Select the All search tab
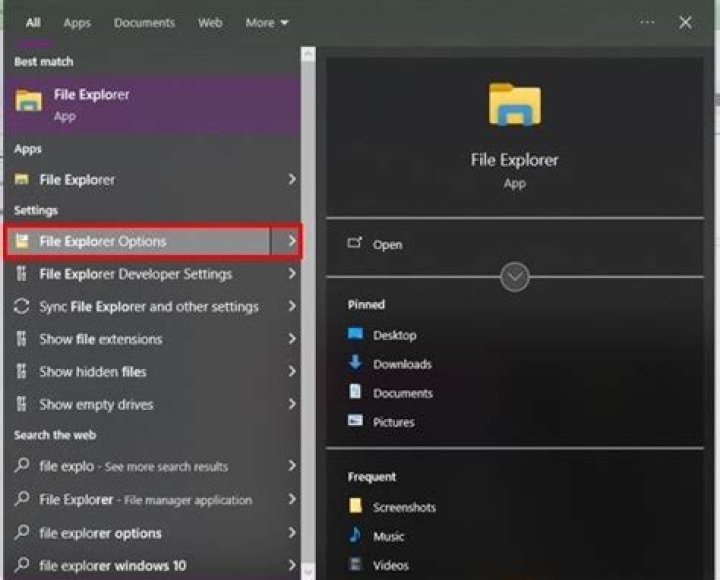720x580 pixels. tap(33, 23)
